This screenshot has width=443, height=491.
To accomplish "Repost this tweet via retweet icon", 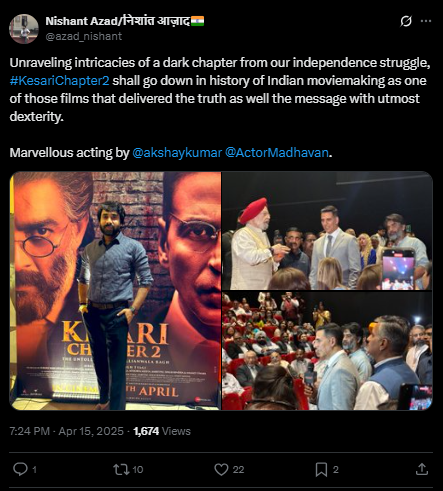I will (121, 469).
